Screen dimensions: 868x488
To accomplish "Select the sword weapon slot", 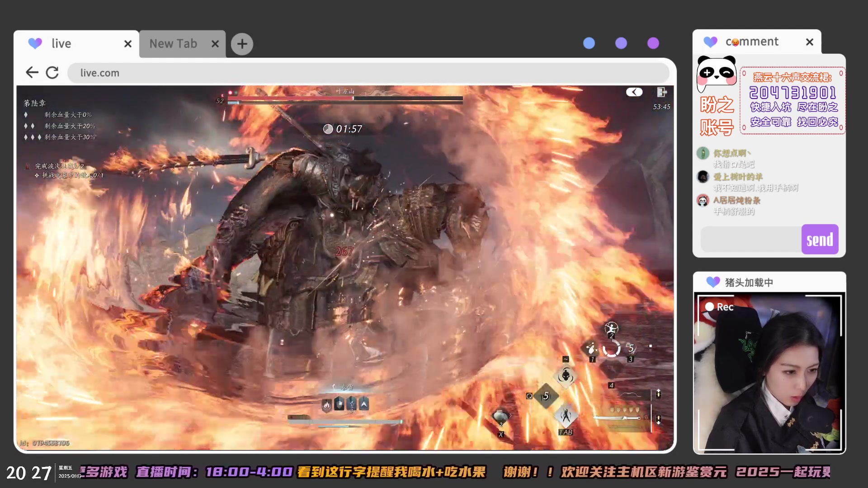I will pos(618,418).
